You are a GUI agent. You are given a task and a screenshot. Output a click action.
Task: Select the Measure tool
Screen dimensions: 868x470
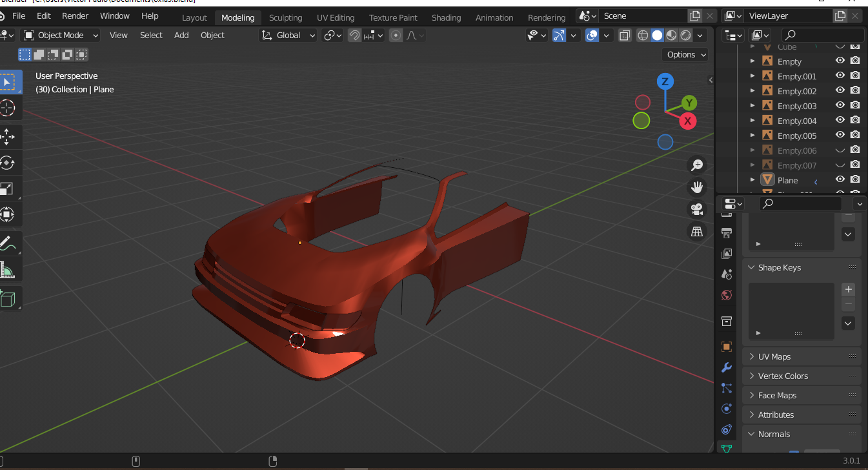[8, 269]
